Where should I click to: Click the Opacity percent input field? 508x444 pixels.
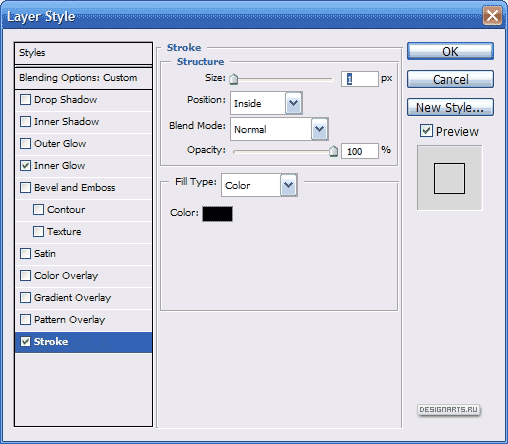click(x=360, y=151)
